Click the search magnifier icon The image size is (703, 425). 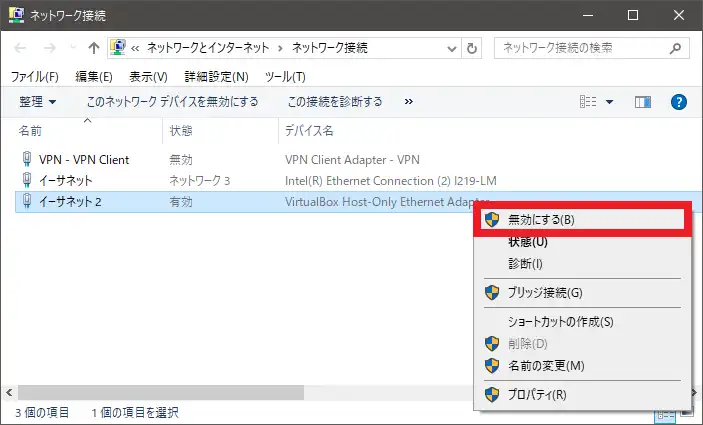point(675,48)
